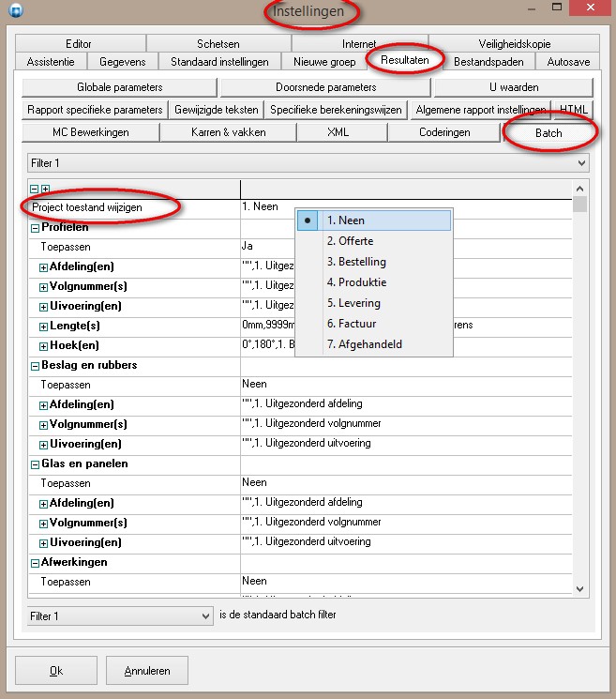Choose 4. Produktie from the popup
Screen dimensions: 616x699
click(374, 282)
